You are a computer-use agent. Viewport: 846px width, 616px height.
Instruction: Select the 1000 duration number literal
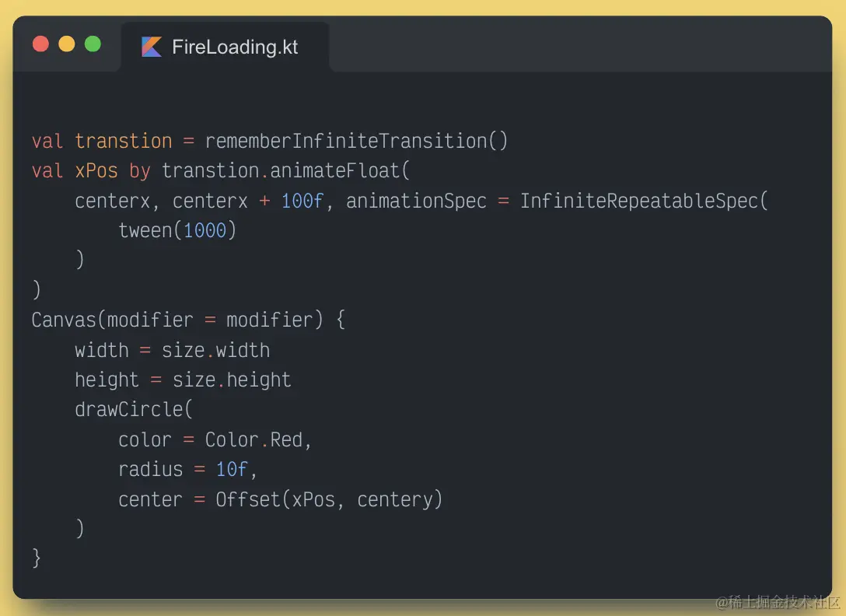205,230
